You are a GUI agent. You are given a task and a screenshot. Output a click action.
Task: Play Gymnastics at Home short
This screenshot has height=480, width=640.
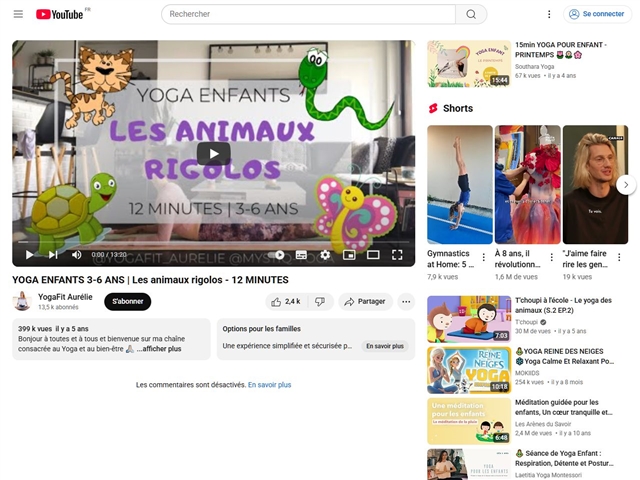[x=460, y=184]
